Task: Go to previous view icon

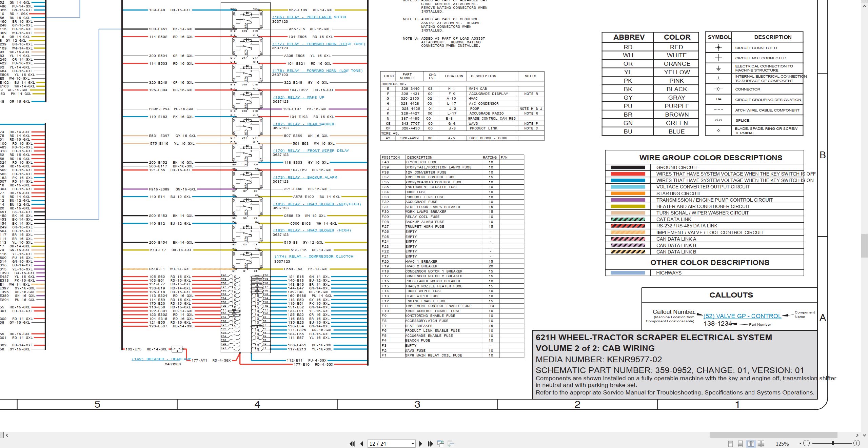Action: click(x=441, y=444)
